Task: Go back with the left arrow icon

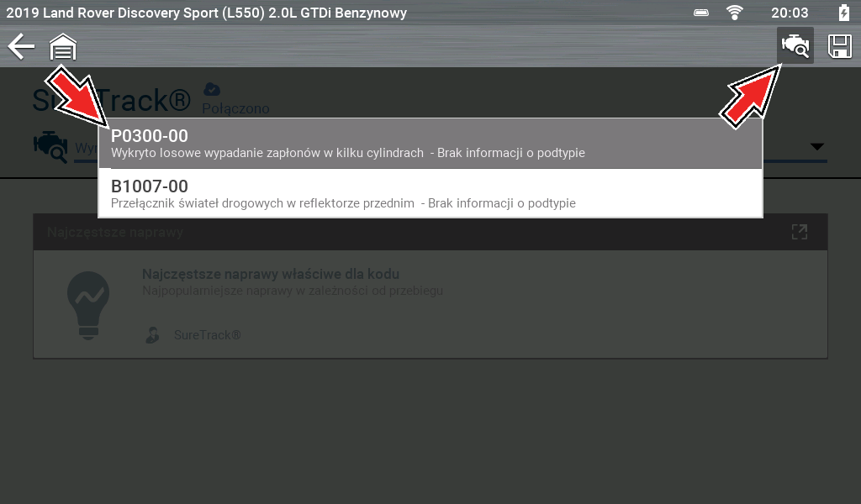Action: click(21, 46)
